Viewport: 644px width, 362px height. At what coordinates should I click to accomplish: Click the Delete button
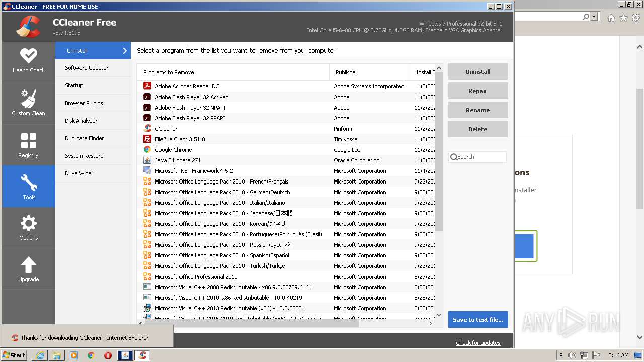click(x=478, y=129)
